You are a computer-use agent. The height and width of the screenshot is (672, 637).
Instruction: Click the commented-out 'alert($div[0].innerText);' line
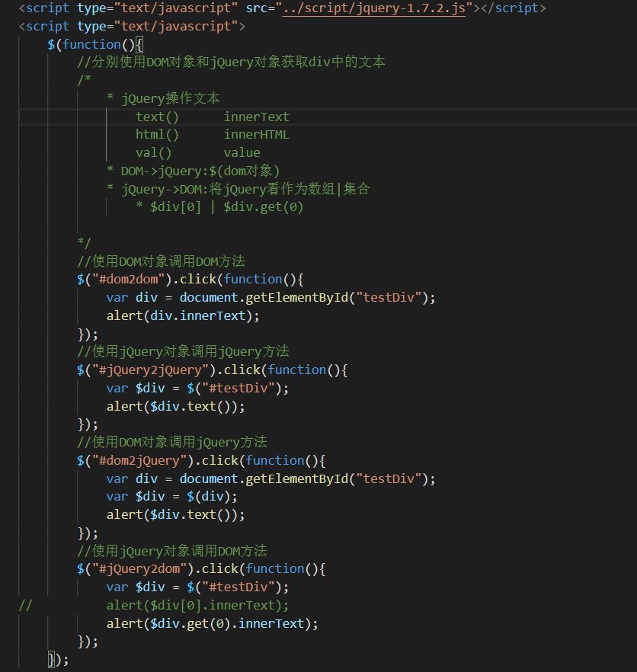tap(197, 605)
